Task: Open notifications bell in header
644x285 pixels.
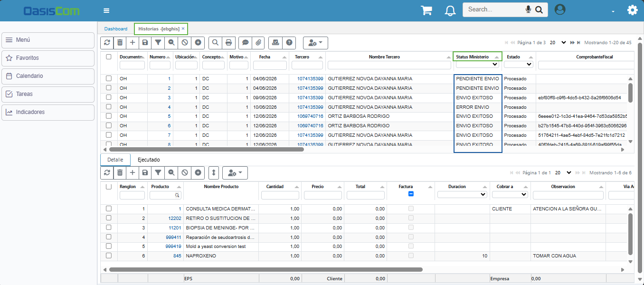Action: click(x=450, y=10)
